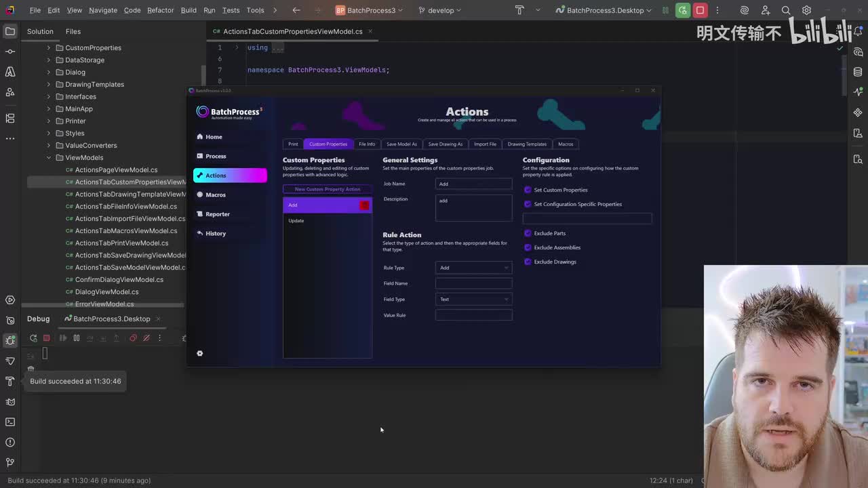
Task: Open Search Everywhere magnifier icon
Action: point(786,10)
